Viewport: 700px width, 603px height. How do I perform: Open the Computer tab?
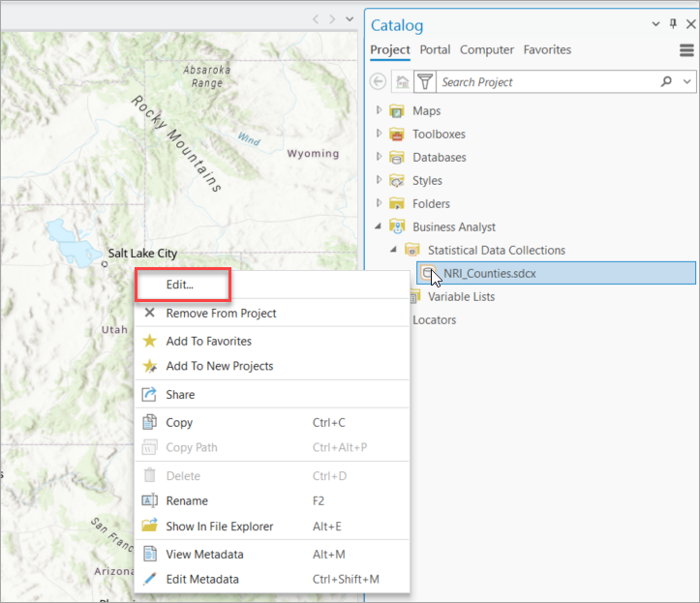(487, 49)
